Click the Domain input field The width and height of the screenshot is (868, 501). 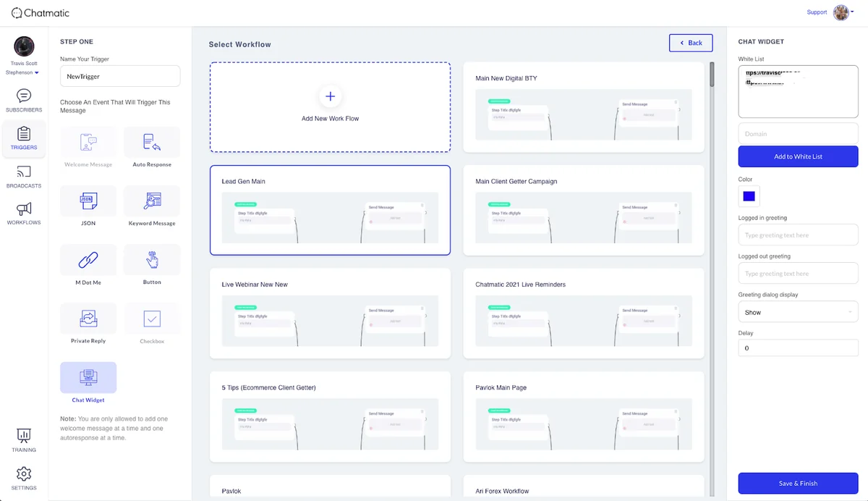[x=798, y=133]
